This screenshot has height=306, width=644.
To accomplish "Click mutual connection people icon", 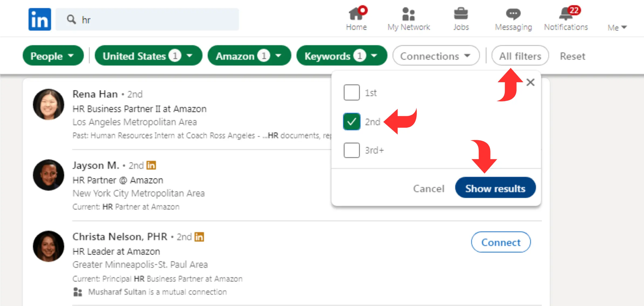I will pyautogui.click(x=78, y=292).
